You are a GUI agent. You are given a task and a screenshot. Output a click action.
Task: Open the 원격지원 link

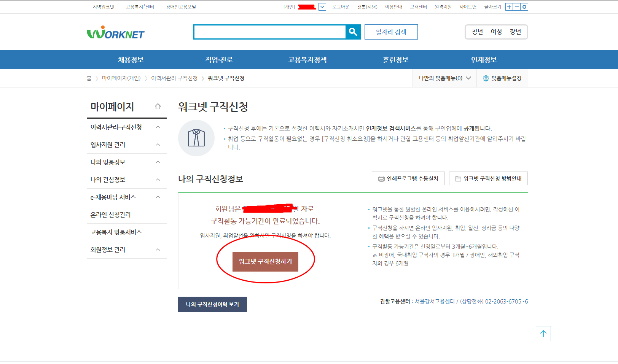[x=443, y=7]
